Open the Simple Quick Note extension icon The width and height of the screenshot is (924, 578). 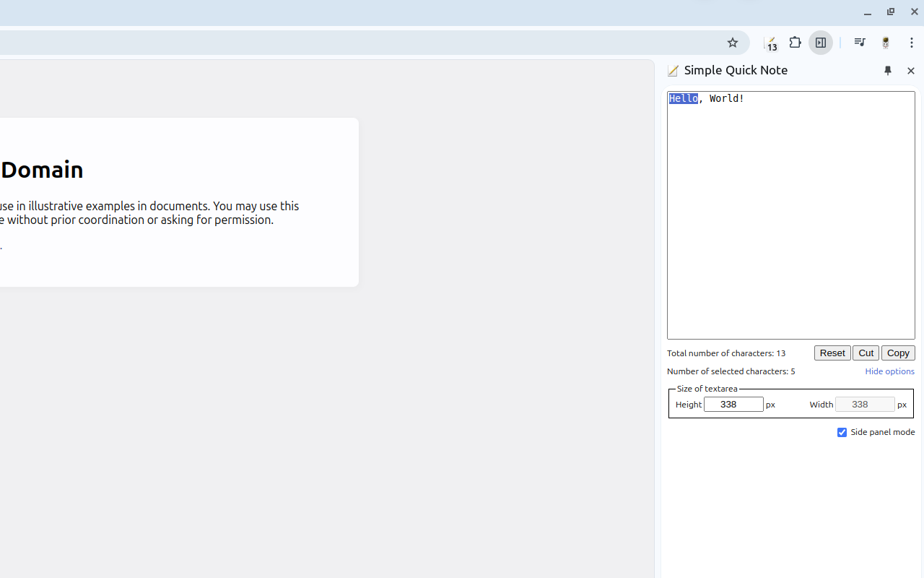click(x=770, y=43)
